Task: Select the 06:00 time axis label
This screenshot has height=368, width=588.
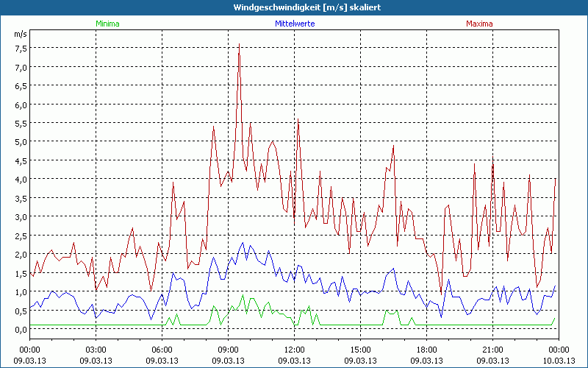Action: (x=162, y=349)
